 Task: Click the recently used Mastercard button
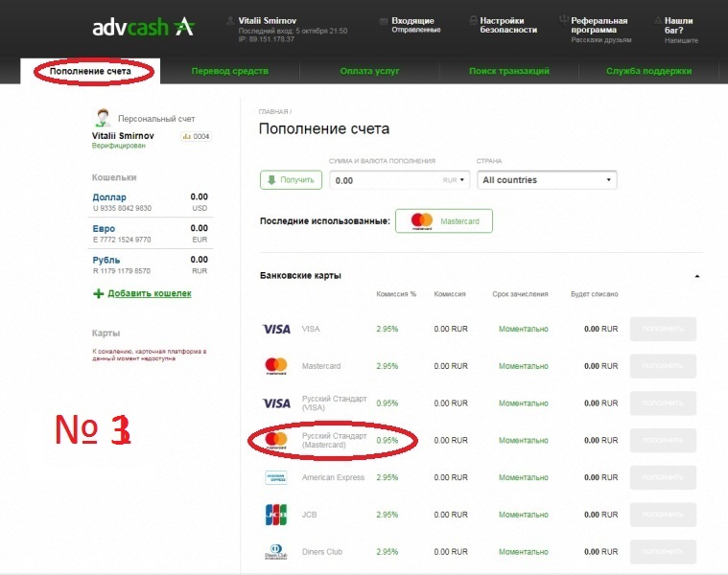[444, 220]
